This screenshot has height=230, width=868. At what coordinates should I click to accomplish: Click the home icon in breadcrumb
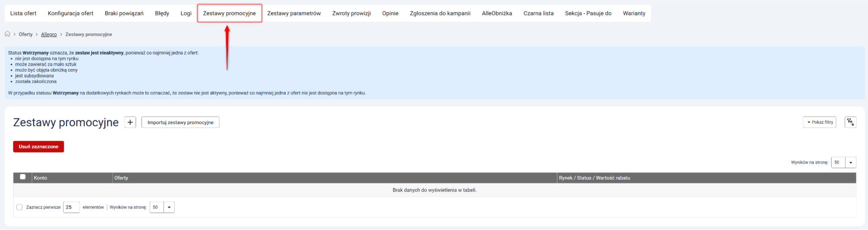(x=7, y=34)
